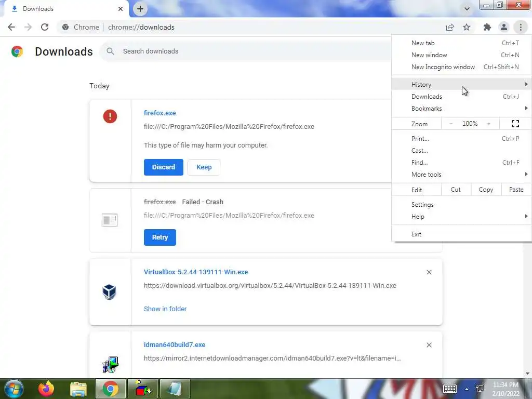Screen dimensions: 532x399
Task: Open Windows Start menu orb
Action: (x=13, y=389)
